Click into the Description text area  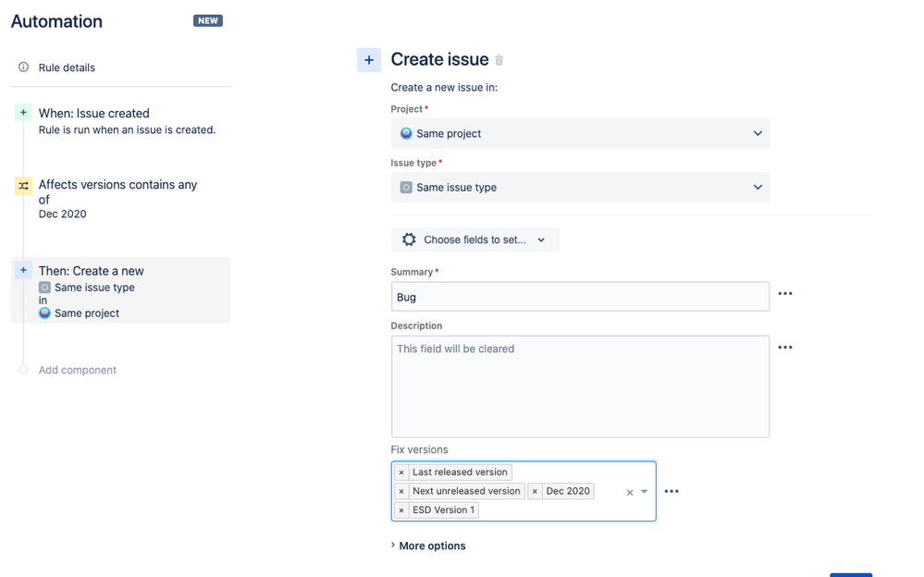click(580, 387)
